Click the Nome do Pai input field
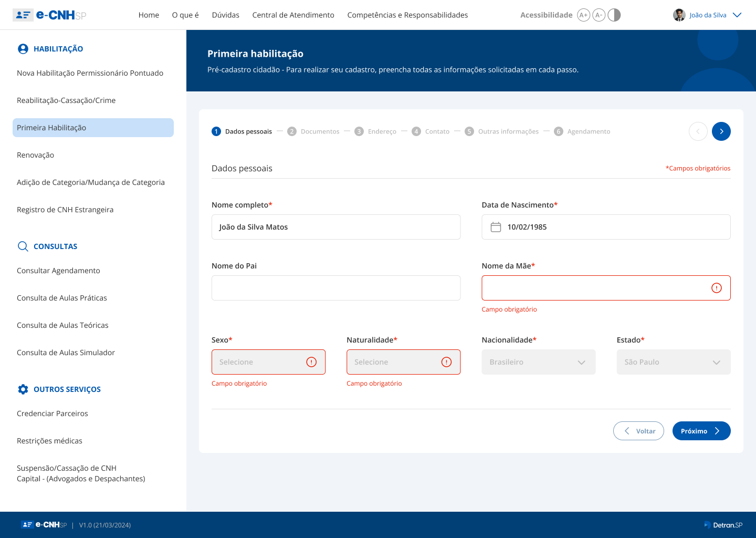This screenshot has height=538, width=756. pyautogui.click(x=336, y=288)
